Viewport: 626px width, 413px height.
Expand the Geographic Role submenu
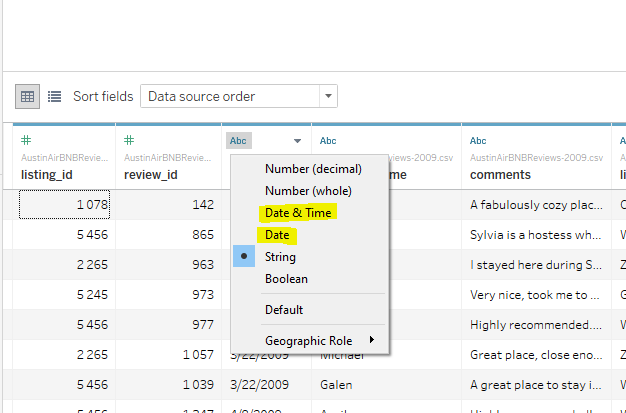tap(320, 340)
